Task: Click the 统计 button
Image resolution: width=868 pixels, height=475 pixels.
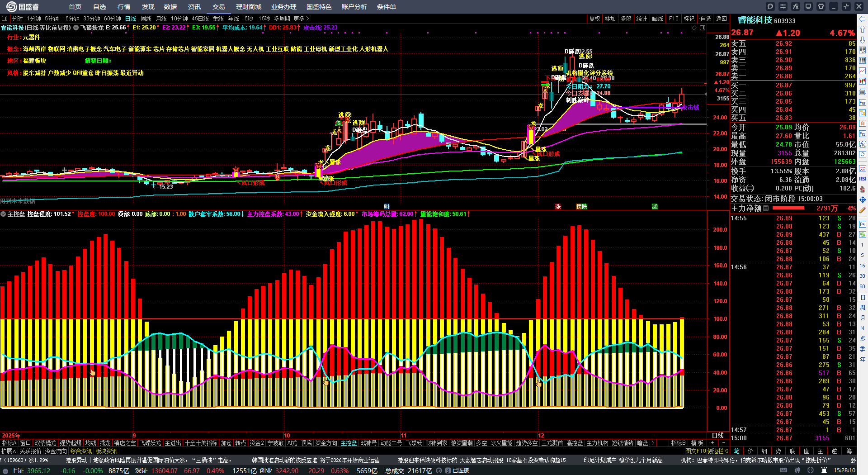Action: pos(642,19)
